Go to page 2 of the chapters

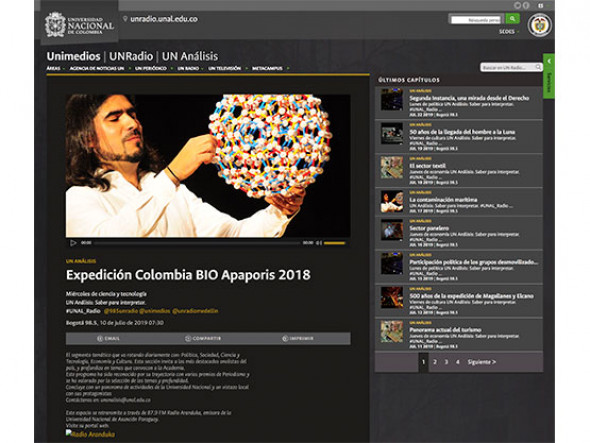coord(435,362)
